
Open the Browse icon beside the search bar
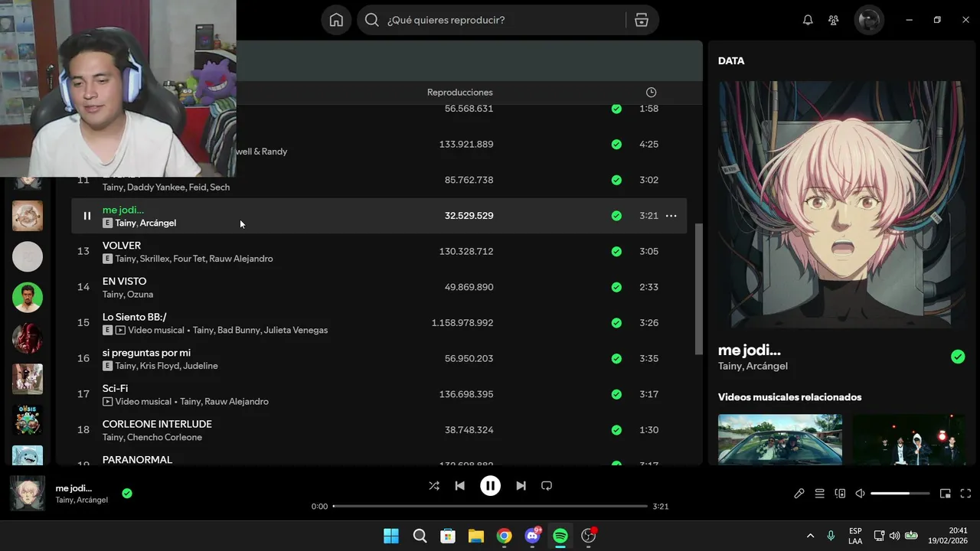[x=642, y=20]
